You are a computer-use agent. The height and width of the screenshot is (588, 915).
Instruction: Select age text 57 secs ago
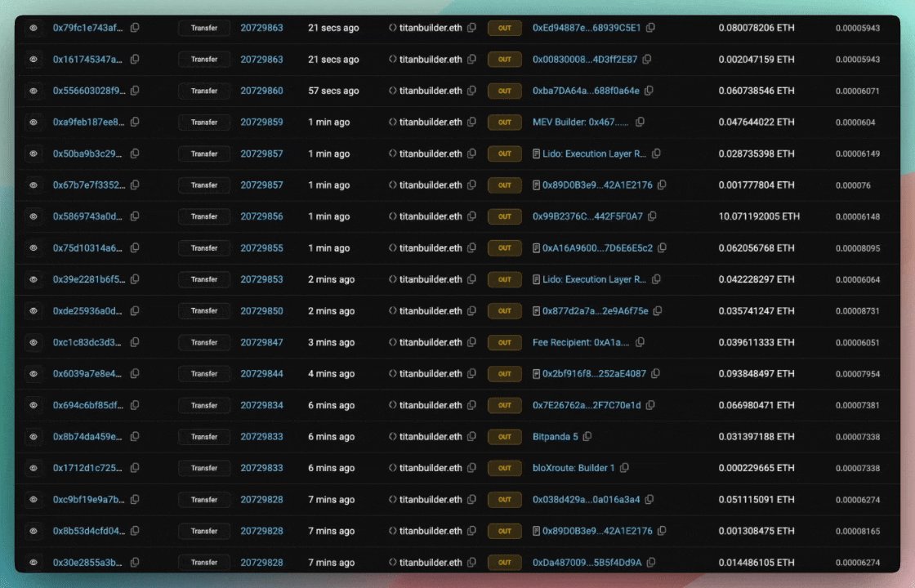click(x=333, y=91)
